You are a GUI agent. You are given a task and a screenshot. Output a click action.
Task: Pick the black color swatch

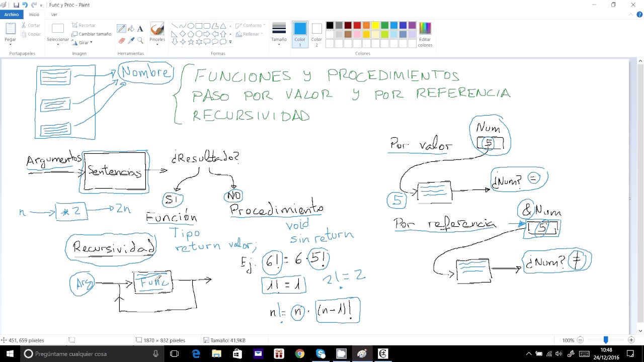pos(330,26)
